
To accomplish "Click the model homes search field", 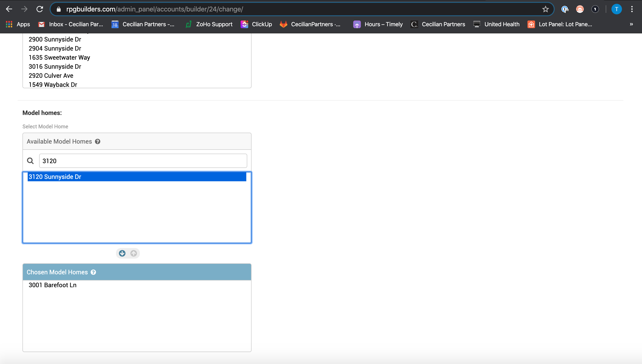I will (x=143, y=161).
